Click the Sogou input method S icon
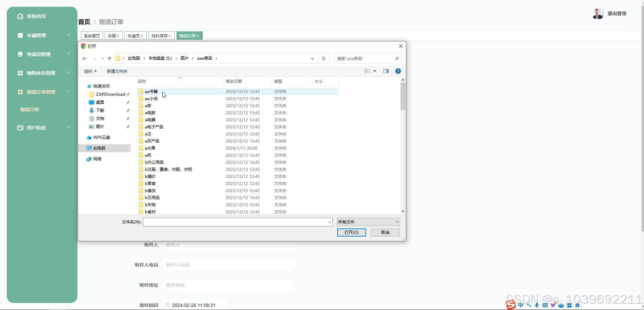Image resolution: width=644 pixels, height=310 pixels. click(511, 305)
